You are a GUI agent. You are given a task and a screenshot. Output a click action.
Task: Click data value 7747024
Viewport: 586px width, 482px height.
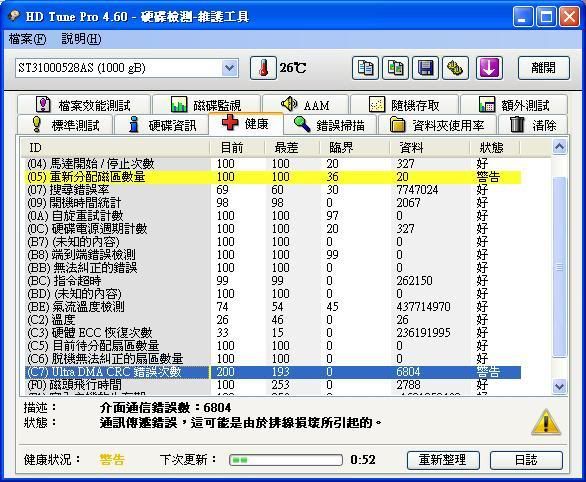pos(417,190)
